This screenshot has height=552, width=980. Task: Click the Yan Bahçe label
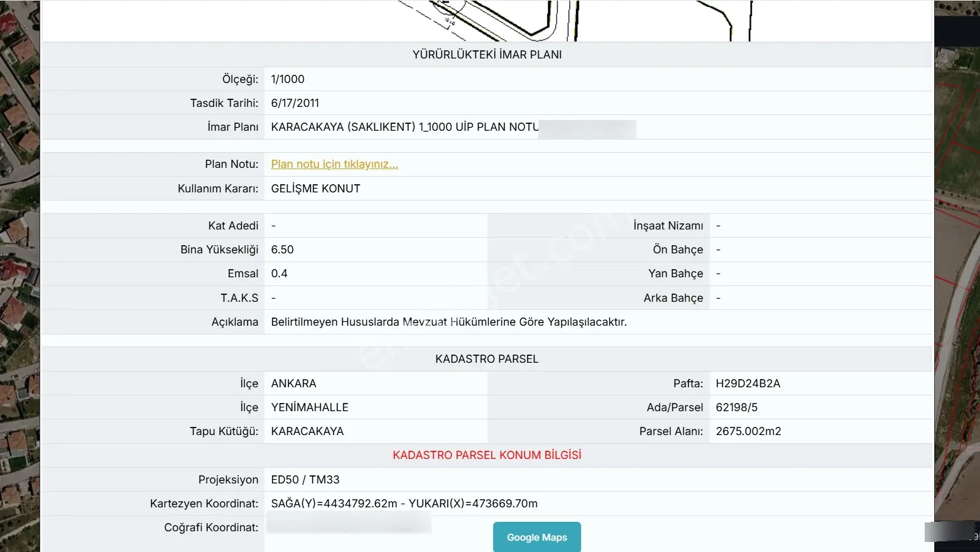click(676, 273)
